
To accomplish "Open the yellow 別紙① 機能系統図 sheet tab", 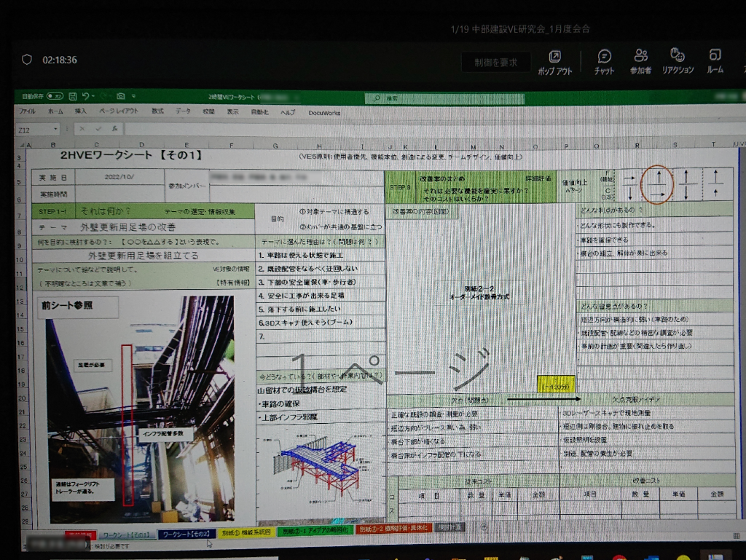I will tap(246, 532).
